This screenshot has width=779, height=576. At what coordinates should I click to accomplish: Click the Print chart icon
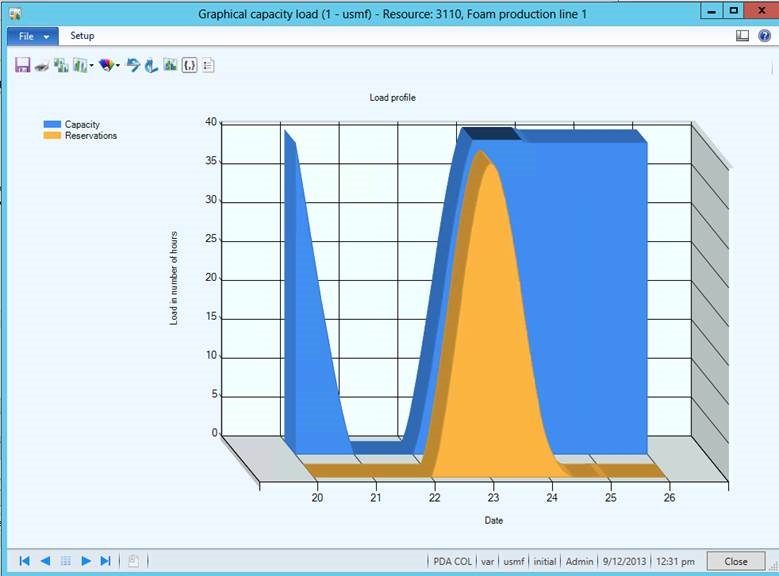pos(41,66)
